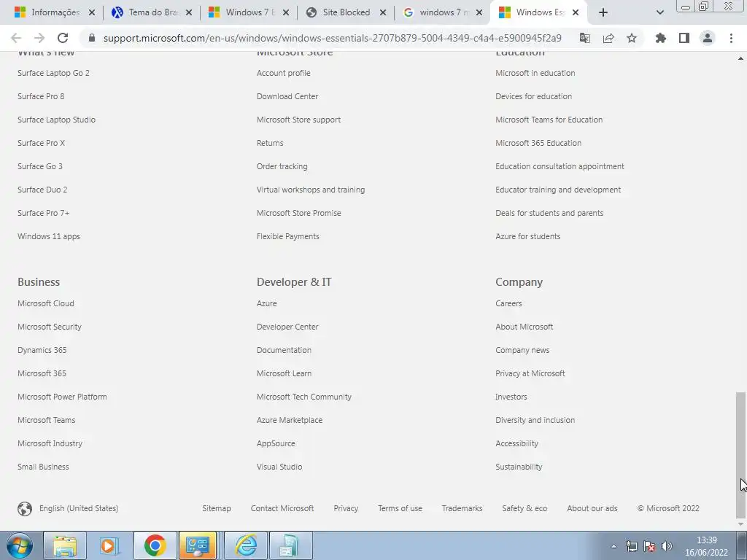Open the Sitemap footer link
The image size is (747, 560).
click(216, 508)
